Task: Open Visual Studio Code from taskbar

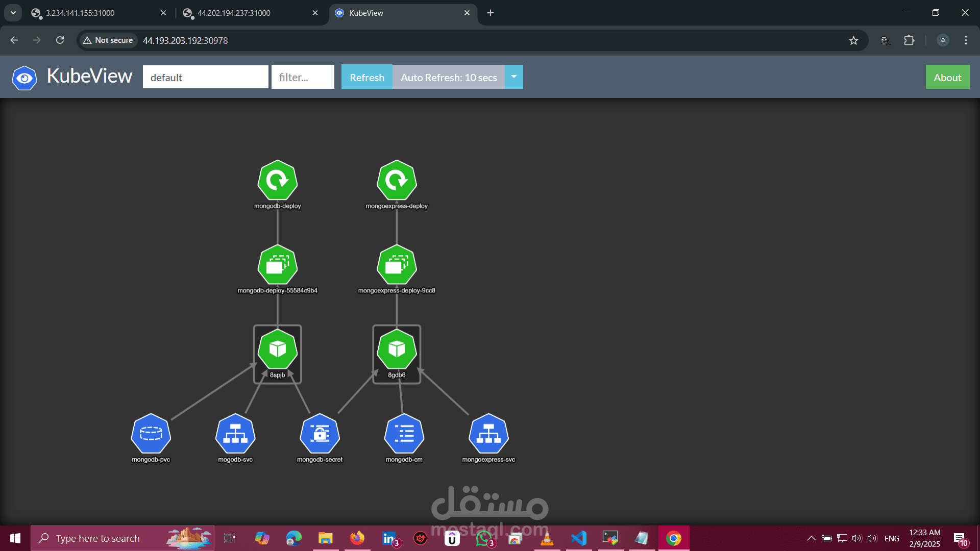Action: (x=579, y=538)
